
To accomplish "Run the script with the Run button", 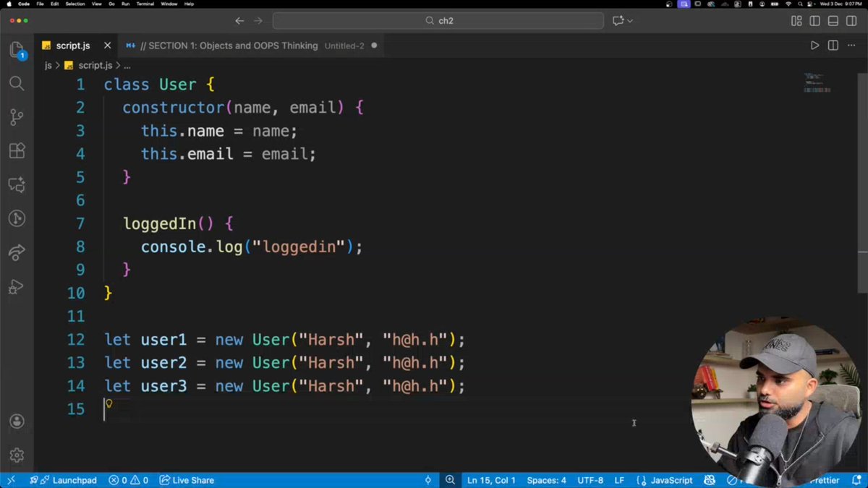I will (814, 45).
